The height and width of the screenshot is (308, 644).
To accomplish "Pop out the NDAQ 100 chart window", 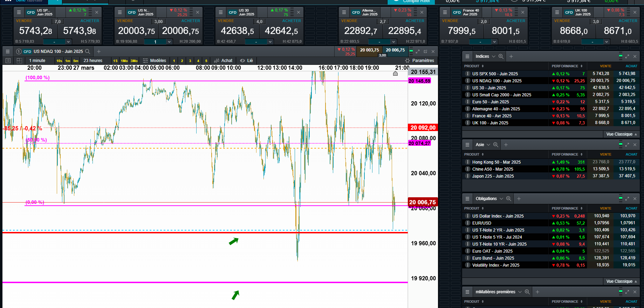I will point(425,52).
